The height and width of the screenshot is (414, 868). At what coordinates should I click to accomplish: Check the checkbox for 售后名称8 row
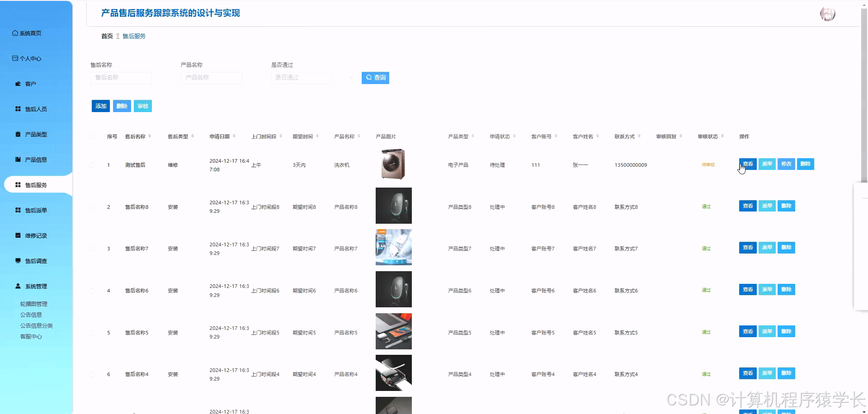click(92, 207)
